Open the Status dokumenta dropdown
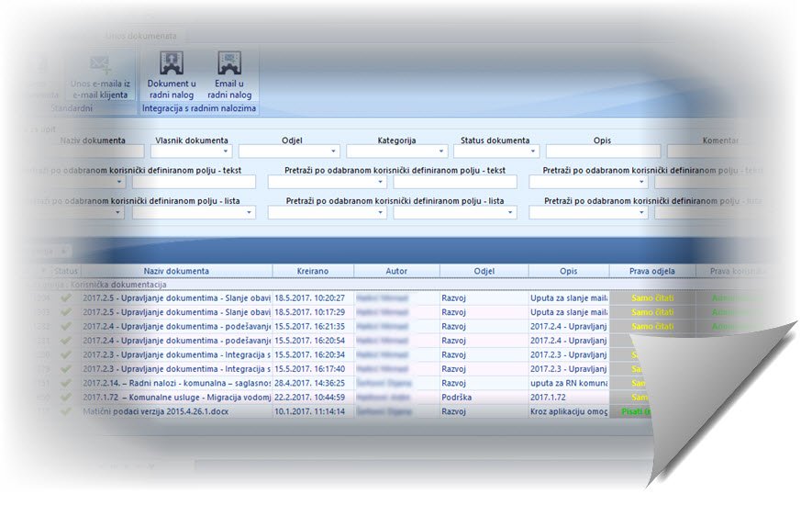Viewport: 812px width, 505px height. (x=534, y=152)
